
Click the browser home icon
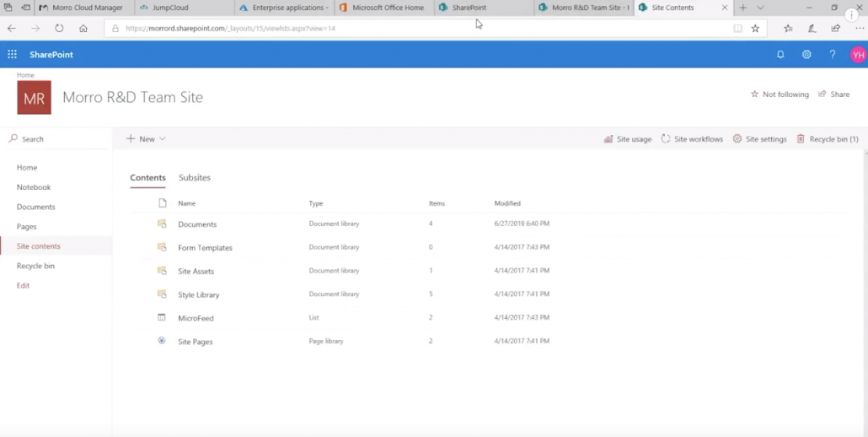83,28
